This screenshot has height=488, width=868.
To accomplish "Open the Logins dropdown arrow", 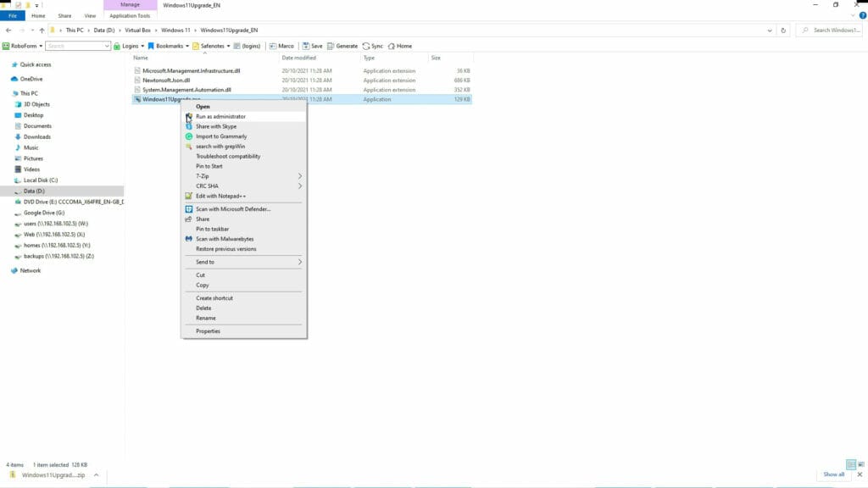I will click(x=143, y=46).
